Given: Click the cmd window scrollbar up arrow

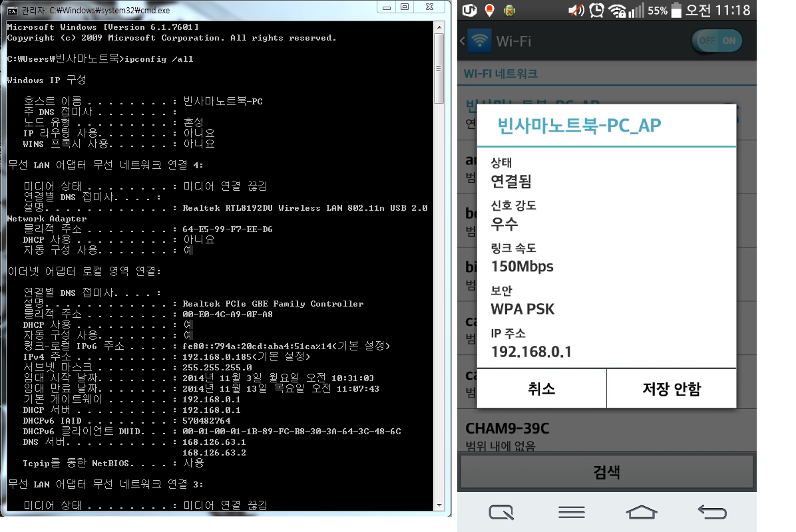Looking at the screenshot, I should (439, 27).
